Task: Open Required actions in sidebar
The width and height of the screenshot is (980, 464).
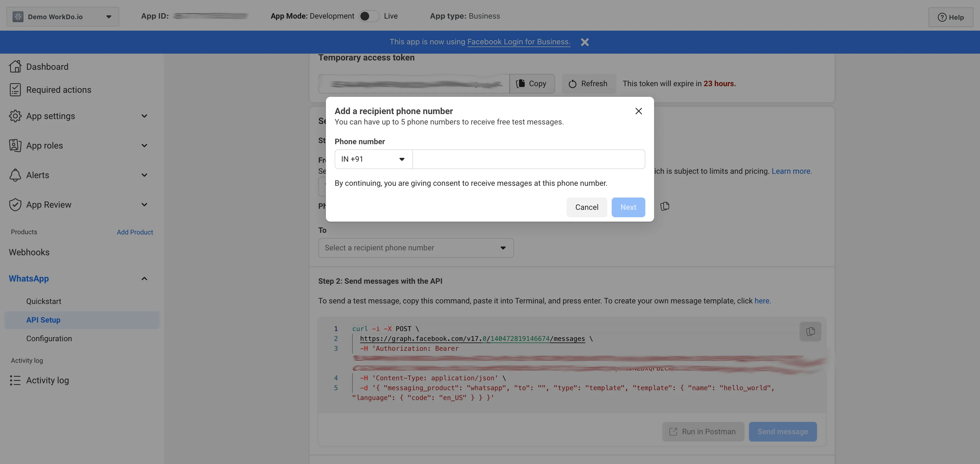Action: [59, 90]
